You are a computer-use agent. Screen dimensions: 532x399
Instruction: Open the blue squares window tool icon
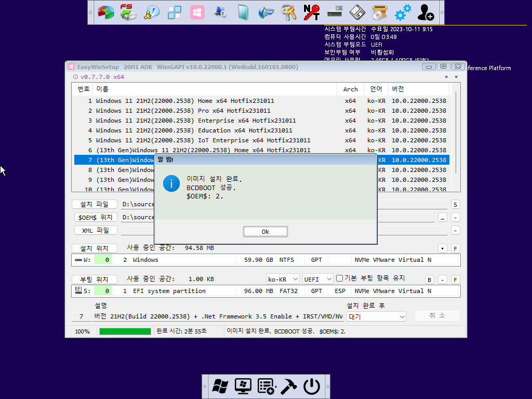175,12
